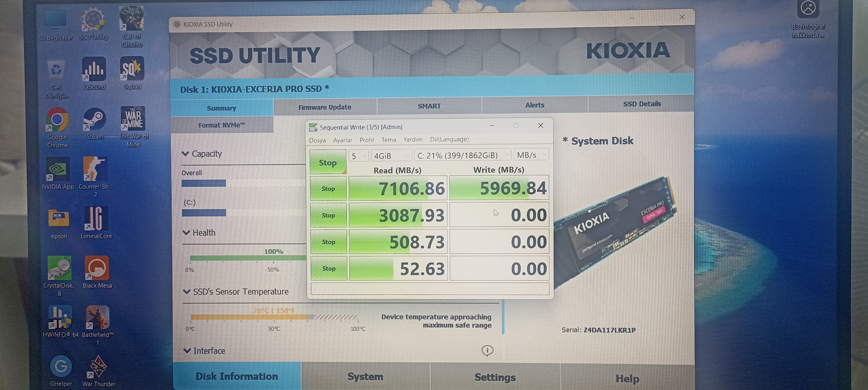
Task: Open Ayarlar menu
Action: (343, 140)
